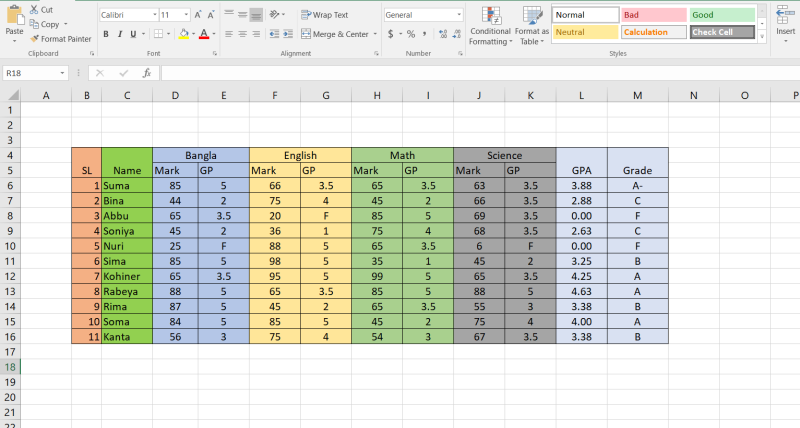The image size is (800, 428).
Task: Open the font name Calibri dropdown
Action: tap(155, 15)
